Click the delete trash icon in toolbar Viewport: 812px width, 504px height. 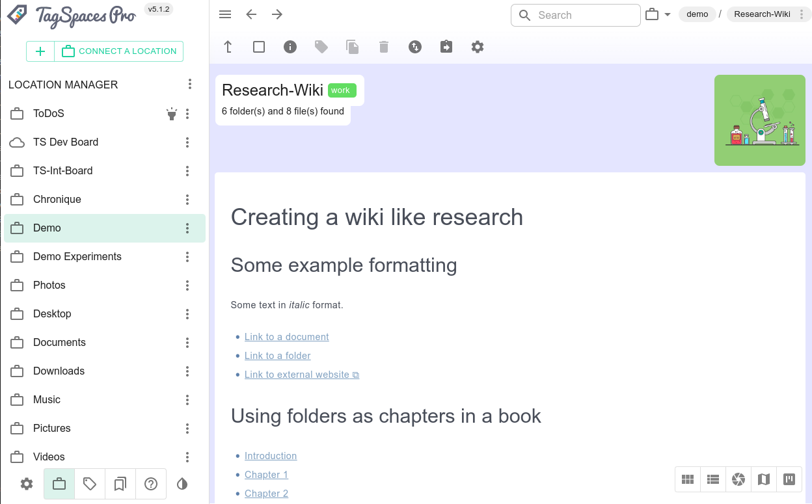384,47
